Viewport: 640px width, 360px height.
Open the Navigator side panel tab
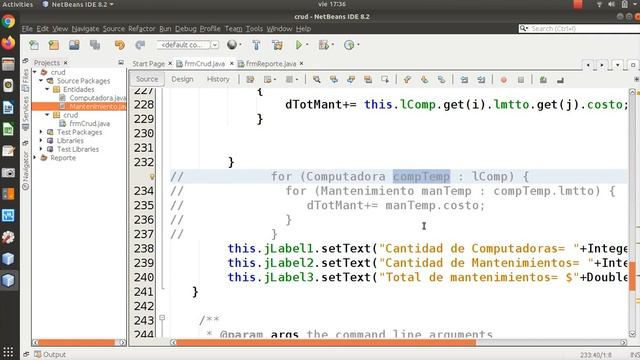point(25,171)
